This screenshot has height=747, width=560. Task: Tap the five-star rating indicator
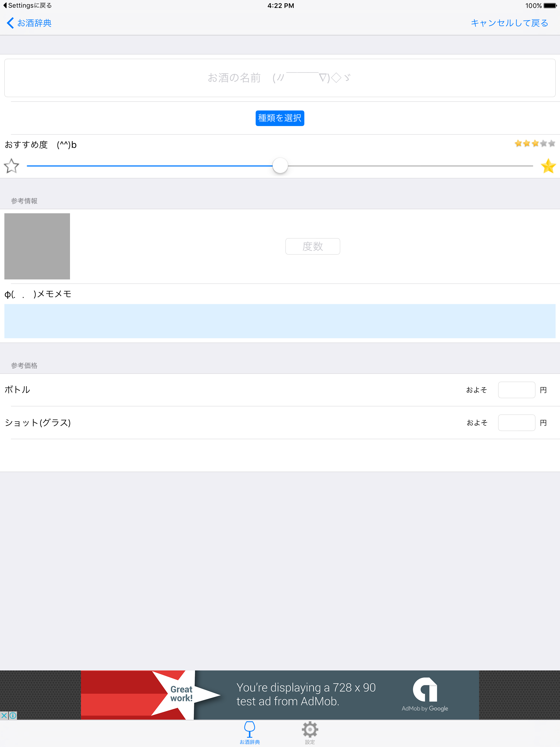[x=535, y=144]
